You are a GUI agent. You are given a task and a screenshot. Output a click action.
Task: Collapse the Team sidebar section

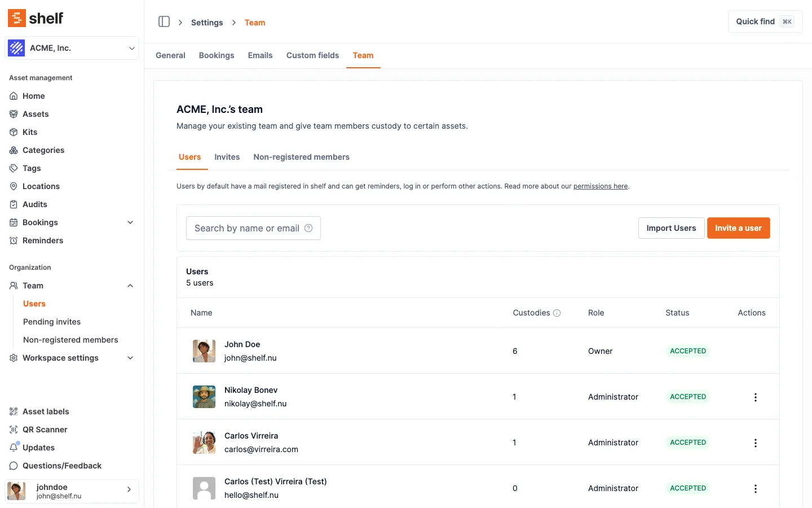pos(130,286)
